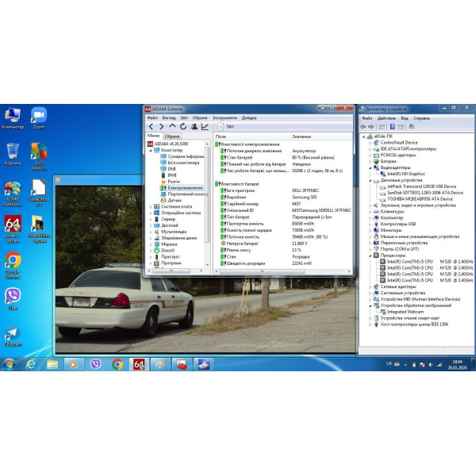This screenshot has height=476, width=476.
Task: Launch Google Chrome from the desktop
Action: pyautogui.click(x=13, y=265)
